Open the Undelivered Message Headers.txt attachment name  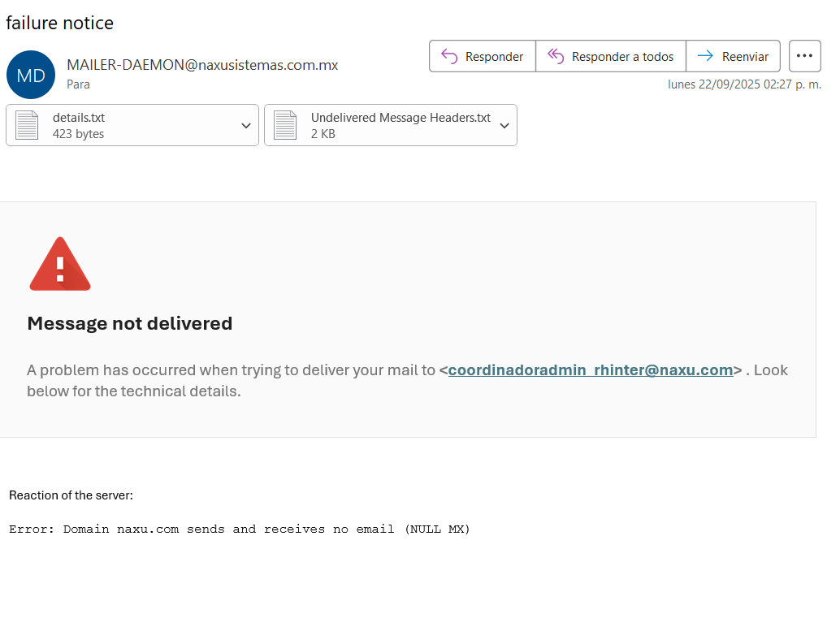[x=401, y=118]
